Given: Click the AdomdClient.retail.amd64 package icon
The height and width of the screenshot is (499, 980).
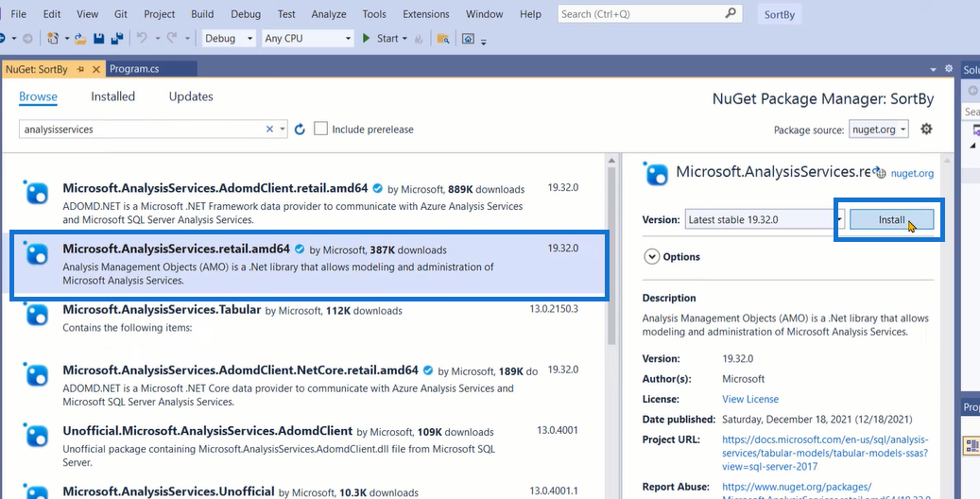Looking at the screenshot, I should coord(36,193).
